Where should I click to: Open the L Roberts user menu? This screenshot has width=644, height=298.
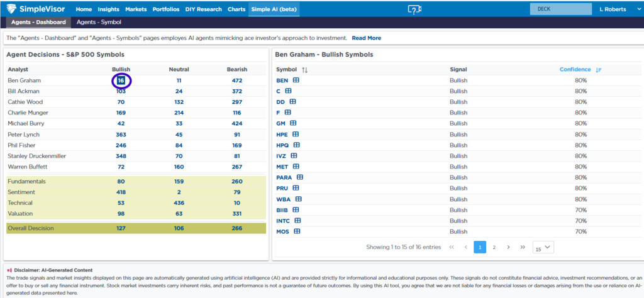pos(618,9)
